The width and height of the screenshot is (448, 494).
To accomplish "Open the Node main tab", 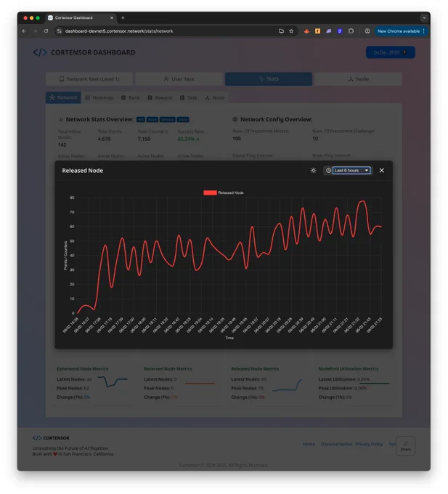I will point(358,79).
